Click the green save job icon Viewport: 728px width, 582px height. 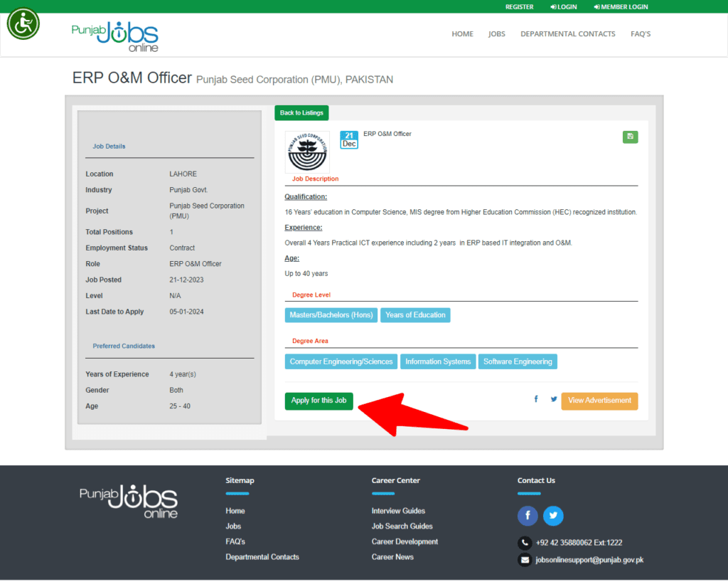[x=630, y=137]
